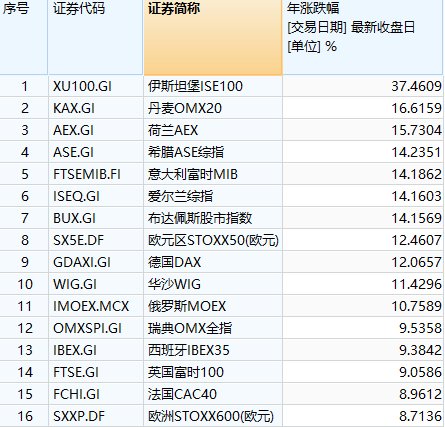The image size is (445, 427).
Task: Click 意大利富时MIB cell
Action: [x=213, y=174]
